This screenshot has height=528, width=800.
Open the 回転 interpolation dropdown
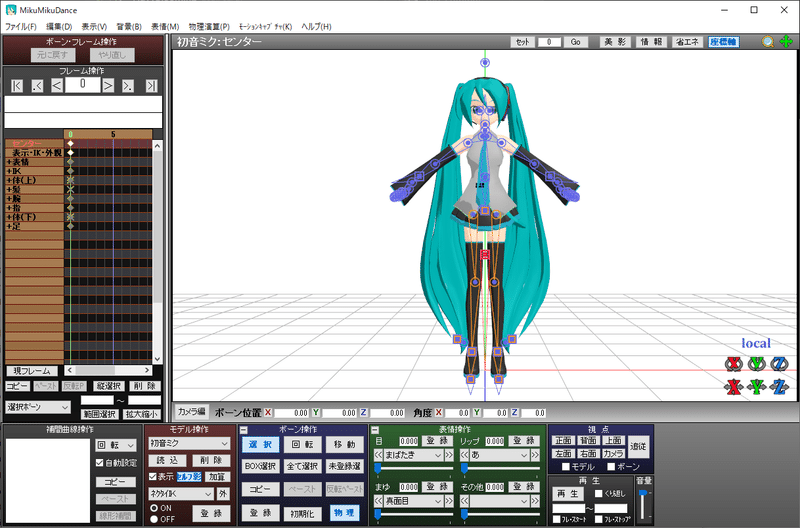pos(116,445)
